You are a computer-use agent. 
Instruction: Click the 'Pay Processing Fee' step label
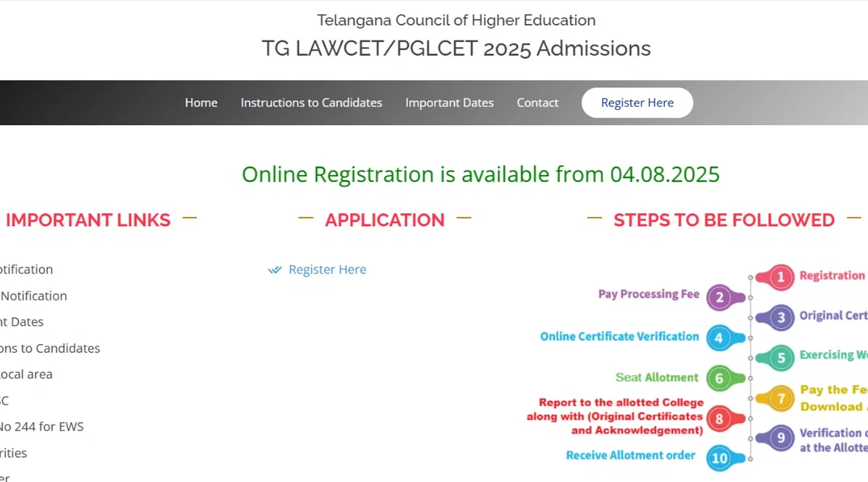click(x=649, y=294)
